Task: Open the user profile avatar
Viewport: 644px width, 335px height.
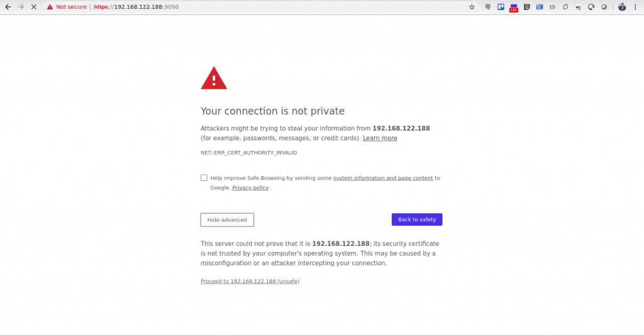Action: click(x=622, y=7)
